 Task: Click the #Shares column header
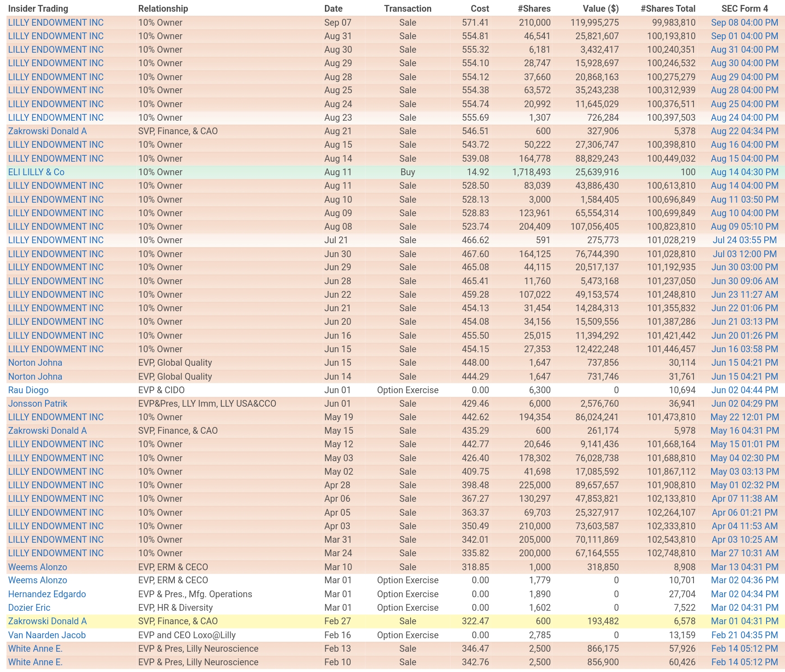tap(534, 9)
